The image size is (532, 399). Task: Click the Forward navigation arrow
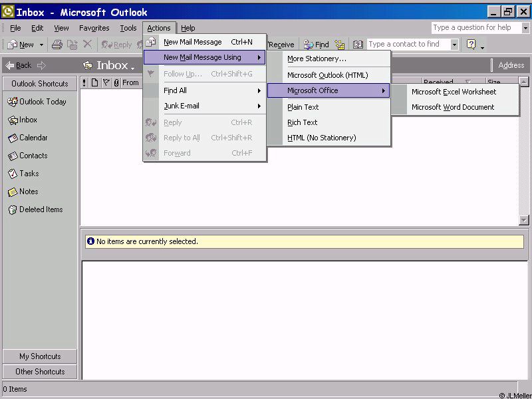click(41, 65)
